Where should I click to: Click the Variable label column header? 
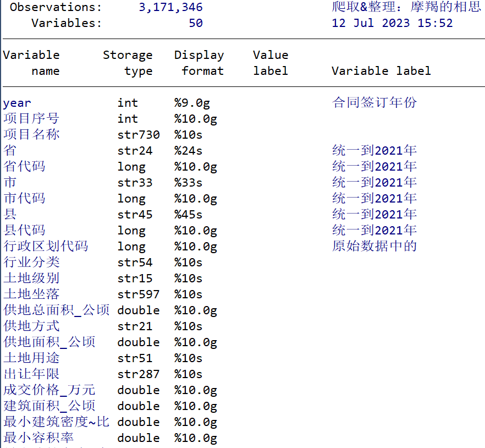(x=381, y=71)
